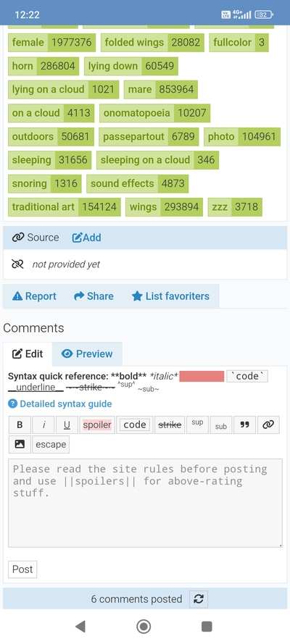290x644 pixels.
Task: Post the comment
Action: click(22, 569)
